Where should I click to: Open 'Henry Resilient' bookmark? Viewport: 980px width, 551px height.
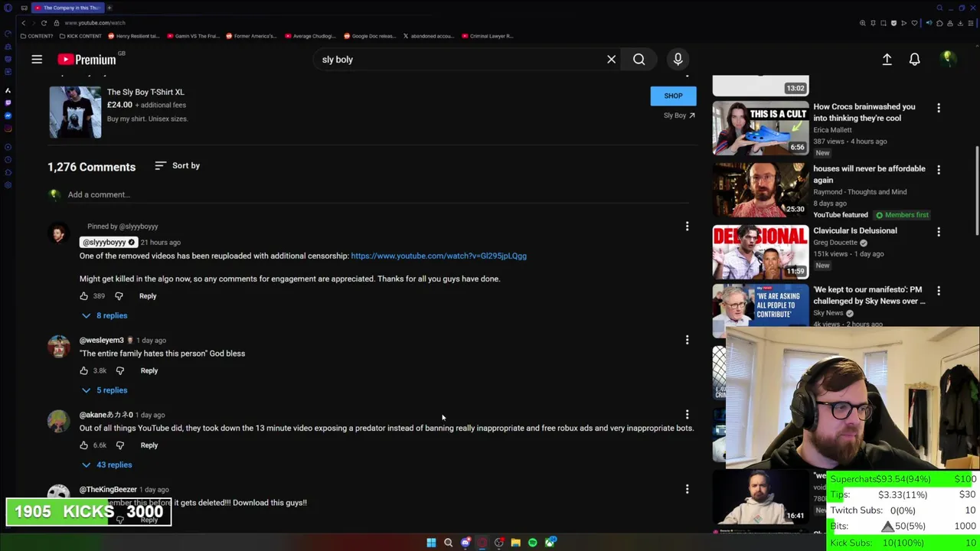(x=134, y=36)
